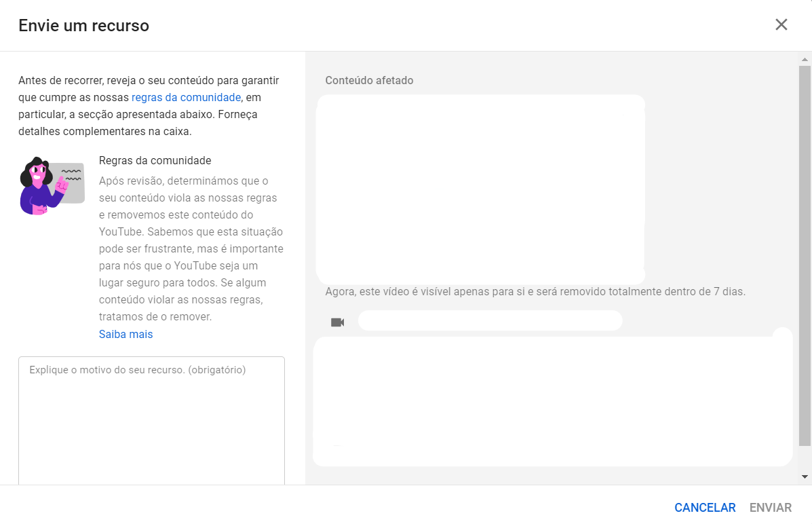This screenshot has height=524, width=812.
Task: Click the community rules illustration
Action: pyautogui.click(x=52, y=185)
